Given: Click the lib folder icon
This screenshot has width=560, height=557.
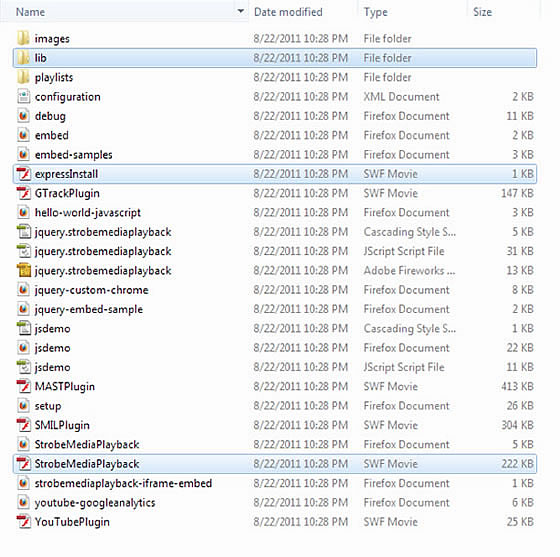Looking at the screenshot, I should [23, 57].
